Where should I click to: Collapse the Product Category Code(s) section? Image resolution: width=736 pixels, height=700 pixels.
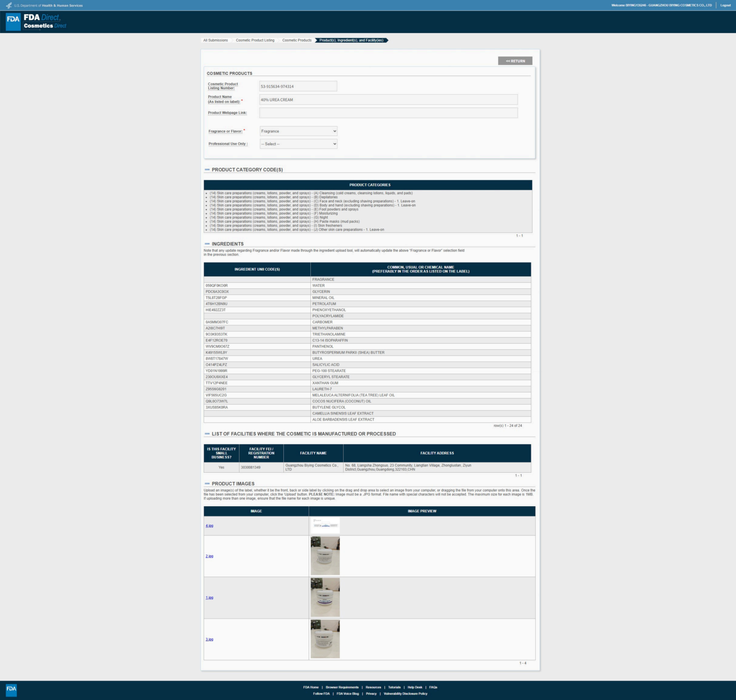coord(207,170)
